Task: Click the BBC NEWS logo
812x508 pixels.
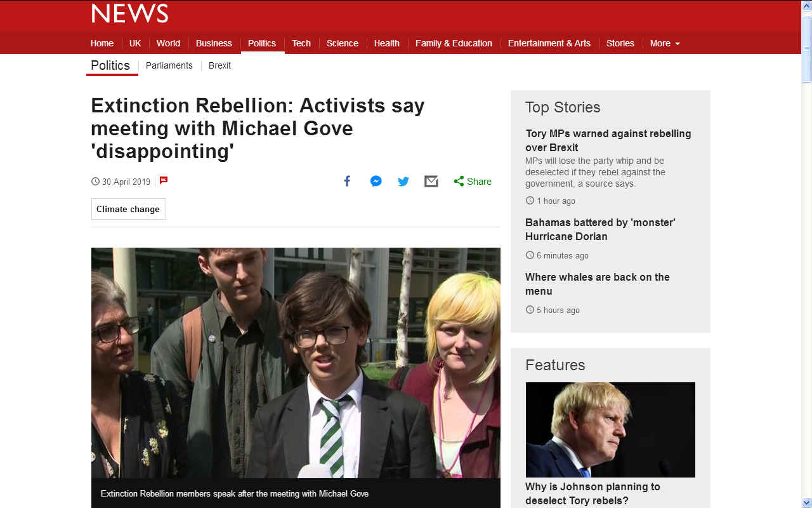Action: pyautogui.click(x=129, y=13)
